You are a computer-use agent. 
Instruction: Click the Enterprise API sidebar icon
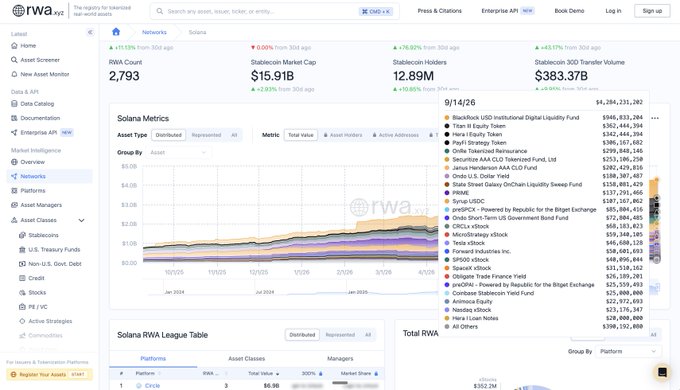tap(14, 132)
